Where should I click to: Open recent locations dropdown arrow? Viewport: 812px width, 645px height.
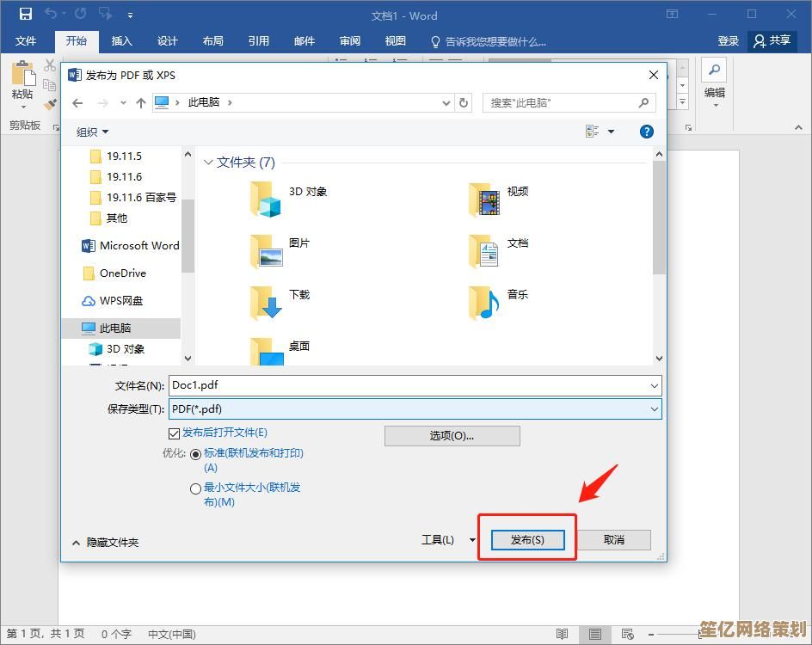(x=123, y=103)
